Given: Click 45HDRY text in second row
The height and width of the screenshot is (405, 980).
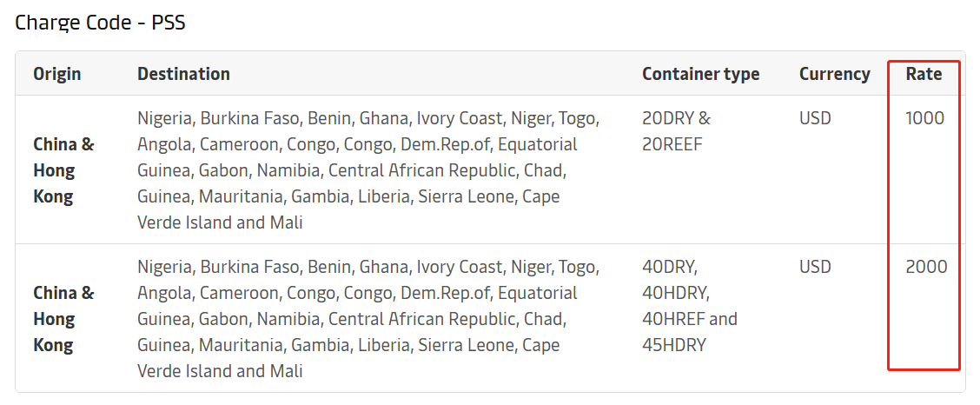Looking at the screenshot, I should pos(674,345).
